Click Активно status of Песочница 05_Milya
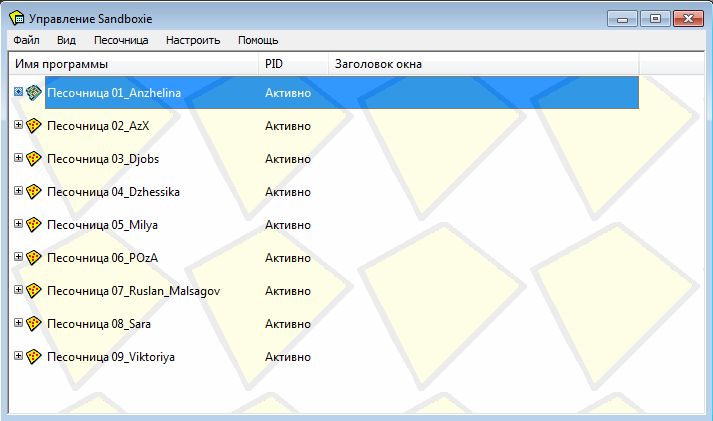The width and height of the screenshot is (713, 421). 288,225
